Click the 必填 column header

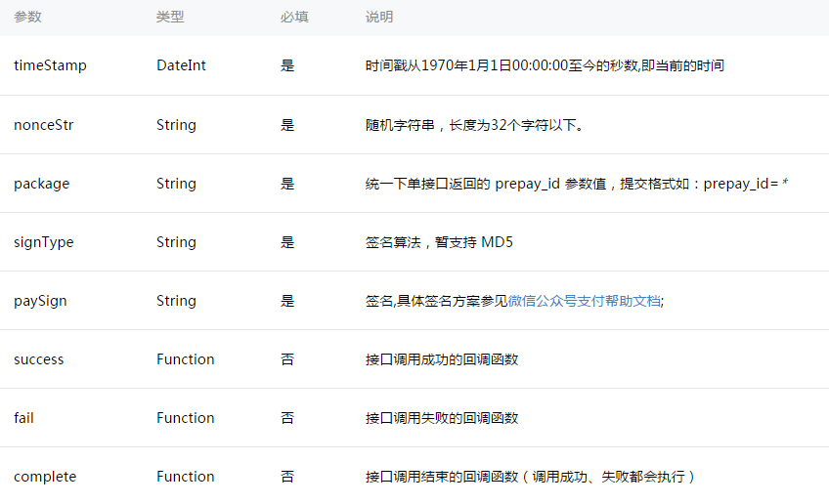point(293,18)
